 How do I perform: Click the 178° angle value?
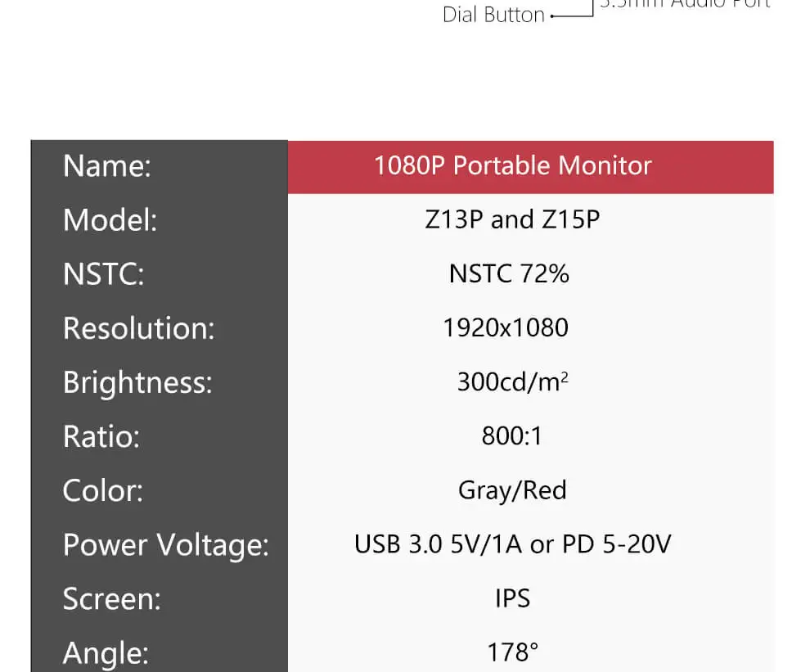(x=512, y=652)
